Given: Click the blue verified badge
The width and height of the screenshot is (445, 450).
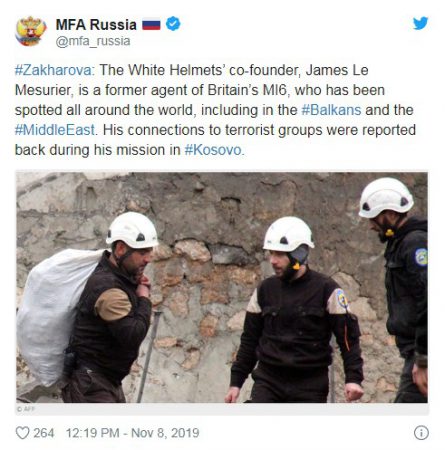Looking at the screenshot, I should tap(173, 24).
